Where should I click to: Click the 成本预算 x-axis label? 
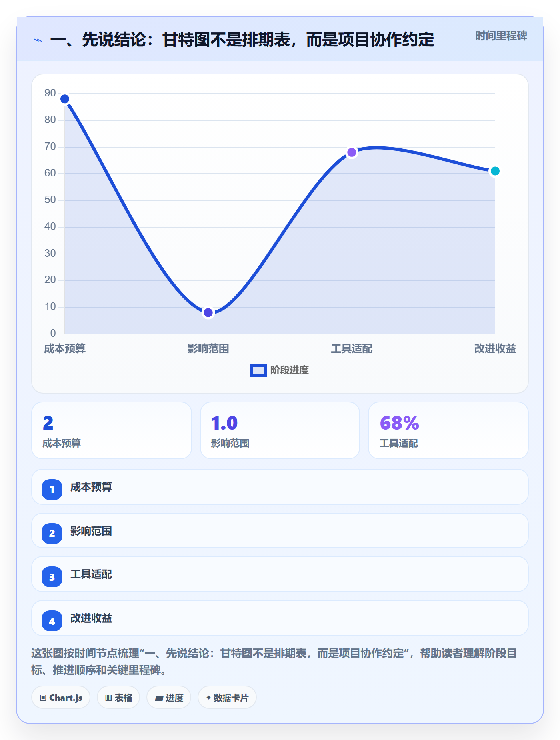65,349
